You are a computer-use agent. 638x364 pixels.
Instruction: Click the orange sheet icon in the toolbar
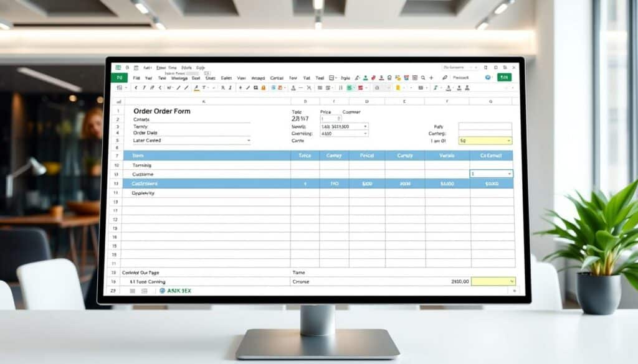click(x=280, y=88)
